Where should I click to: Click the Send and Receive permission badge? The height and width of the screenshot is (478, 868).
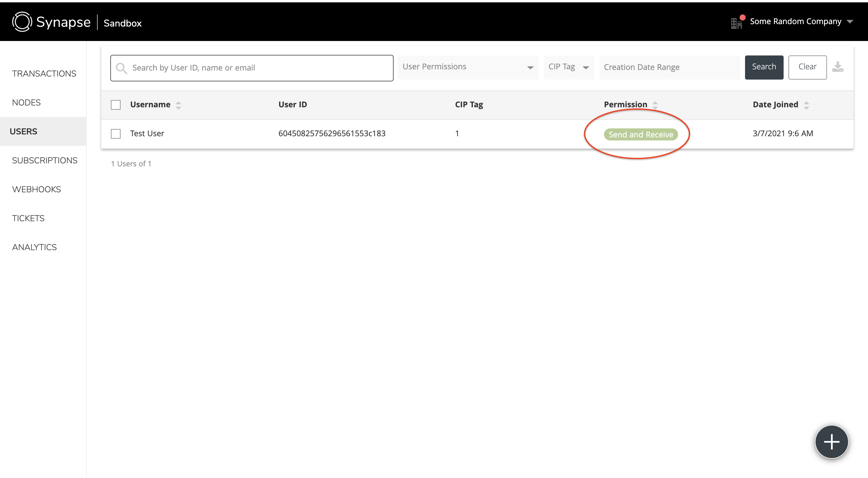(640, 134)
